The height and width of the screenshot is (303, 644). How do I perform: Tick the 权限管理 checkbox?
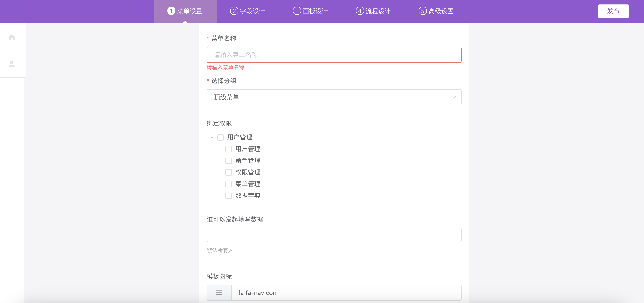point(229,172)
